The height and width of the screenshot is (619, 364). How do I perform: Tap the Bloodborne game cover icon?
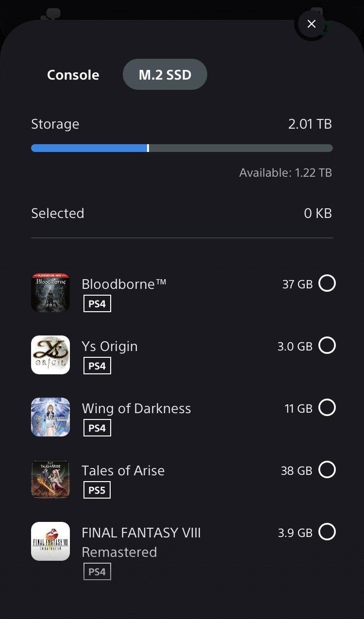pyautogui.click(x=50, y=293)
